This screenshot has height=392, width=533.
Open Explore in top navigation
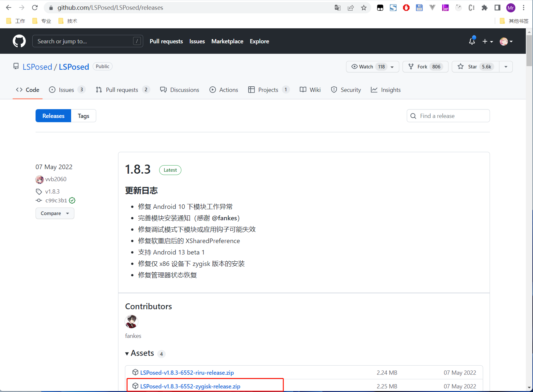pyautogui.click(x=259, y=41)
